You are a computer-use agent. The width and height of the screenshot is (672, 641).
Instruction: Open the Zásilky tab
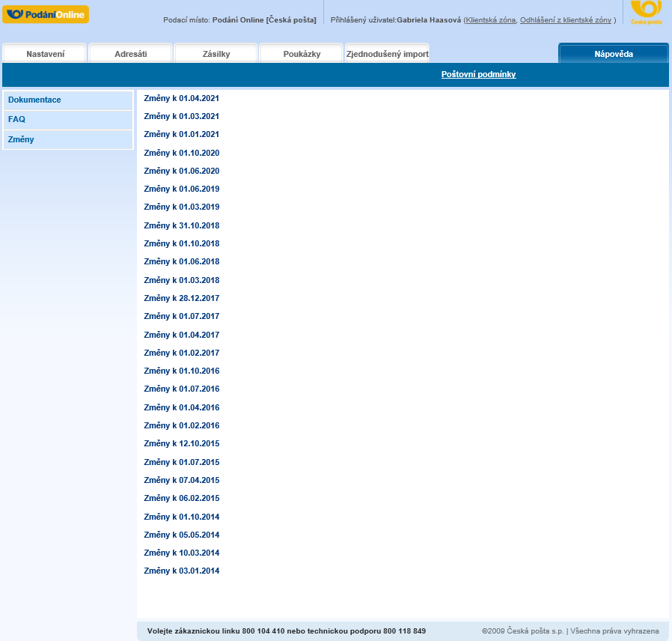[216, 54]
